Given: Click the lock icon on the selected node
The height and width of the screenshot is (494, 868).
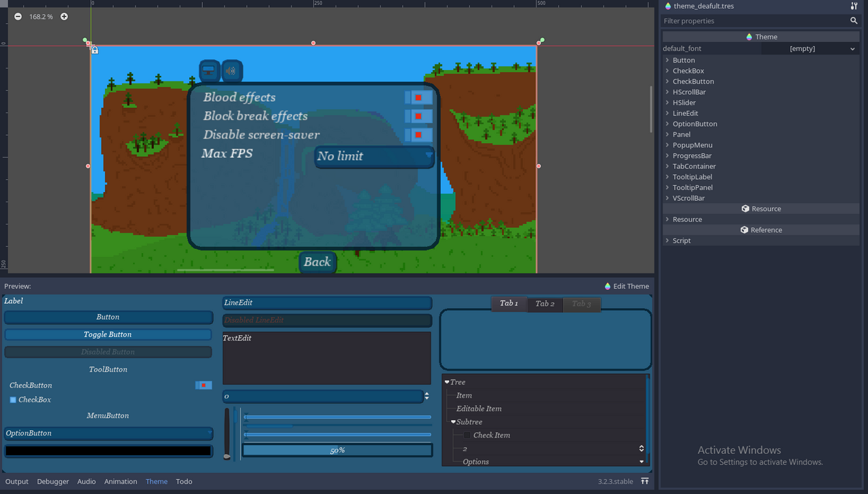Looking at the screenshot, I should pyautogui.click(x=95, y=50).
